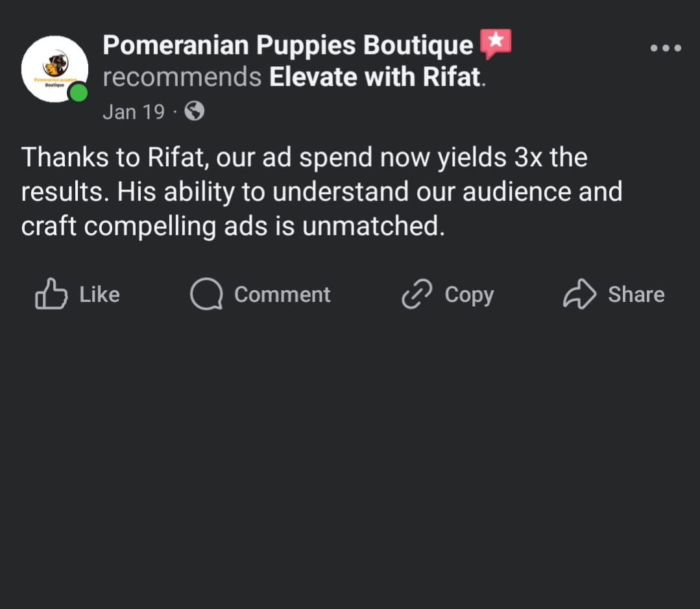The height and width of the screenshot is (609, 700).
Task: Open the Jan 19 post timestamp
Action: pos(134,112)
